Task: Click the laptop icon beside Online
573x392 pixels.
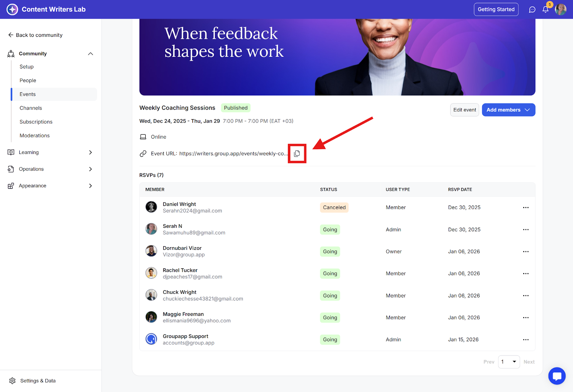Action: tap(143, 137)
